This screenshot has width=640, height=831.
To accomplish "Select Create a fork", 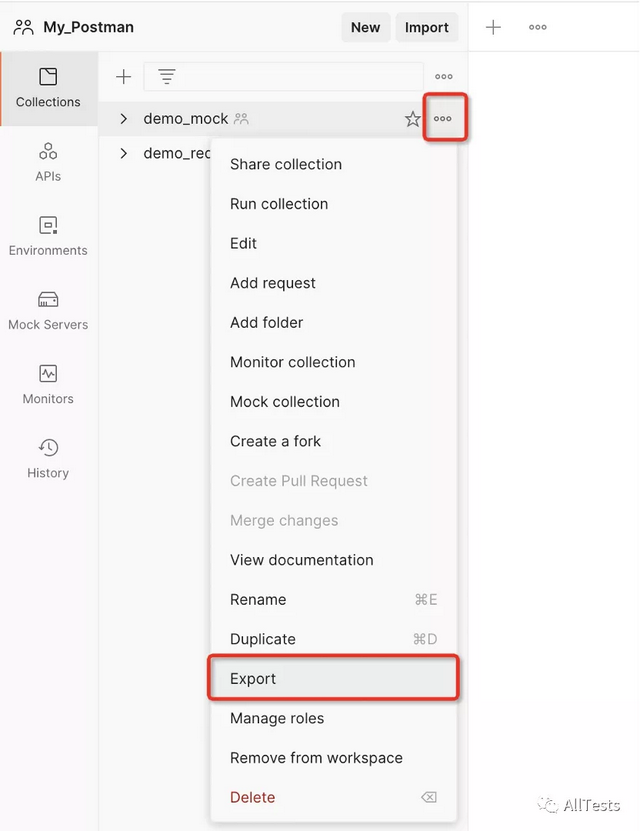I will tap(334, 441).
